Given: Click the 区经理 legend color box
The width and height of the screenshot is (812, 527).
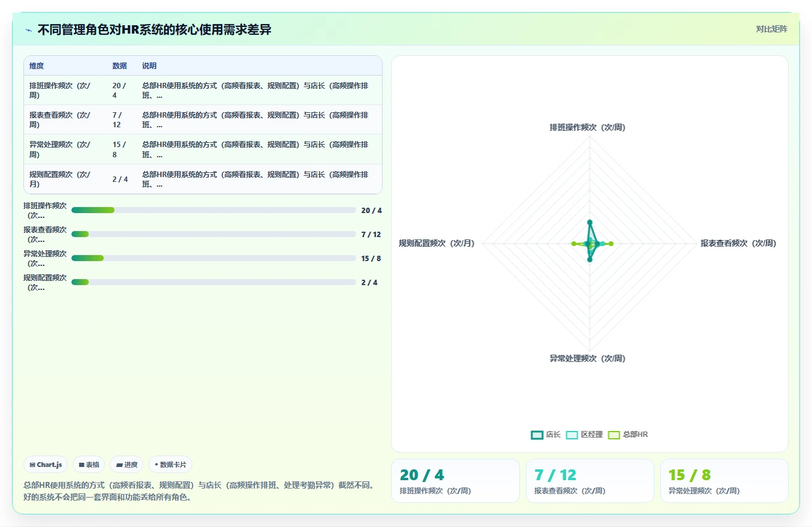Looking at the screenshot, I should (572, 435).
